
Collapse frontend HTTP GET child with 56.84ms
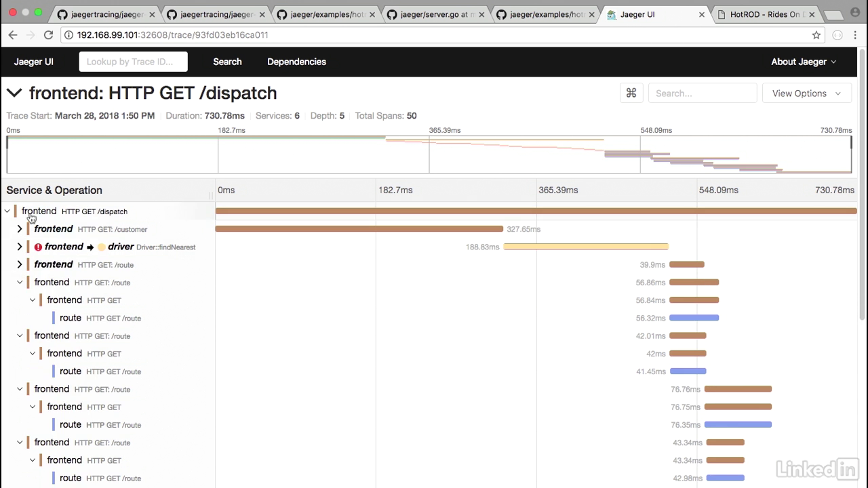click(33, 300)
